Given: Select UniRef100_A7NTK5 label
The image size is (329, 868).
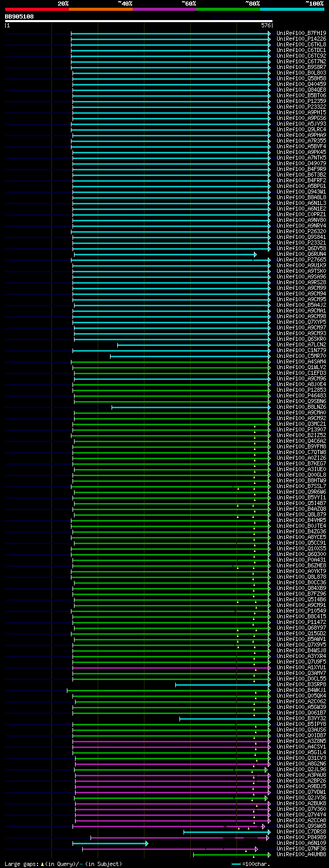Looking at the screenshot, I should [x=301, y=158].
